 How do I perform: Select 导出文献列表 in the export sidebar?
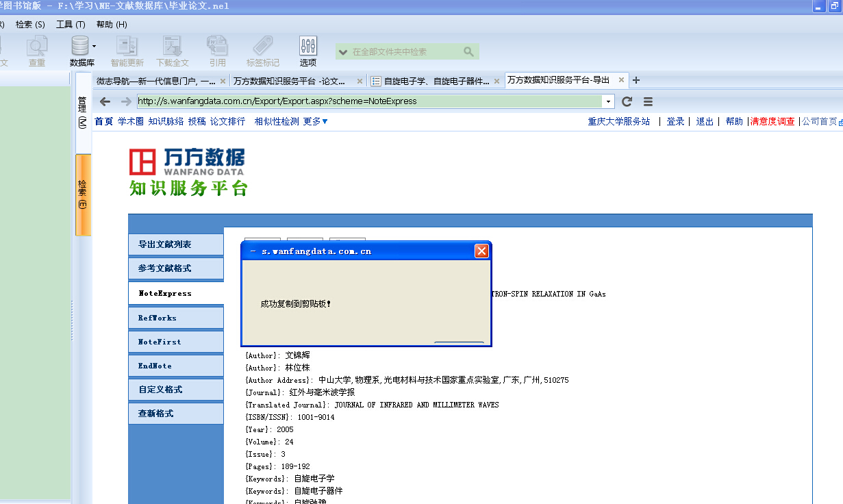tap(176, 244)
